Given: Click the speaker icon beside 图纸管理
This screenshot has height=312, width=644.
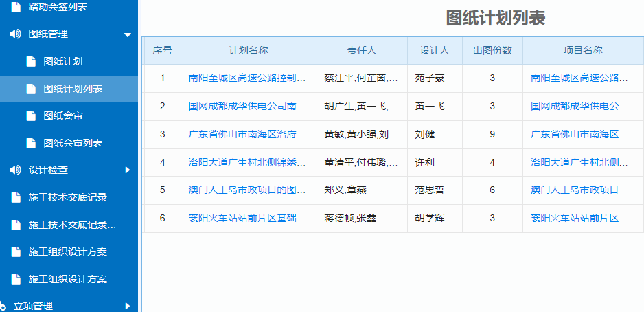Looking at the screenshot, I should pyautogui.click(x=15, y=34).
